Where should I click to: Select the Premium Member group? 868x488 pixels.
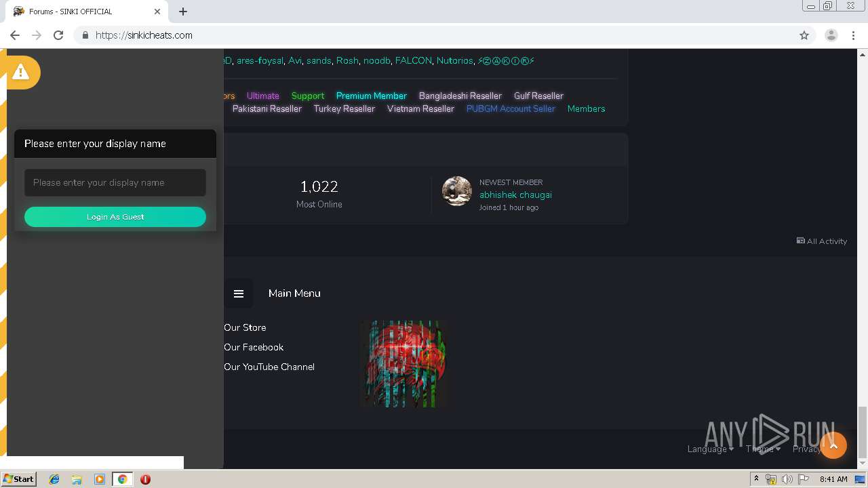pyautogui.click(x=372, y=96)
